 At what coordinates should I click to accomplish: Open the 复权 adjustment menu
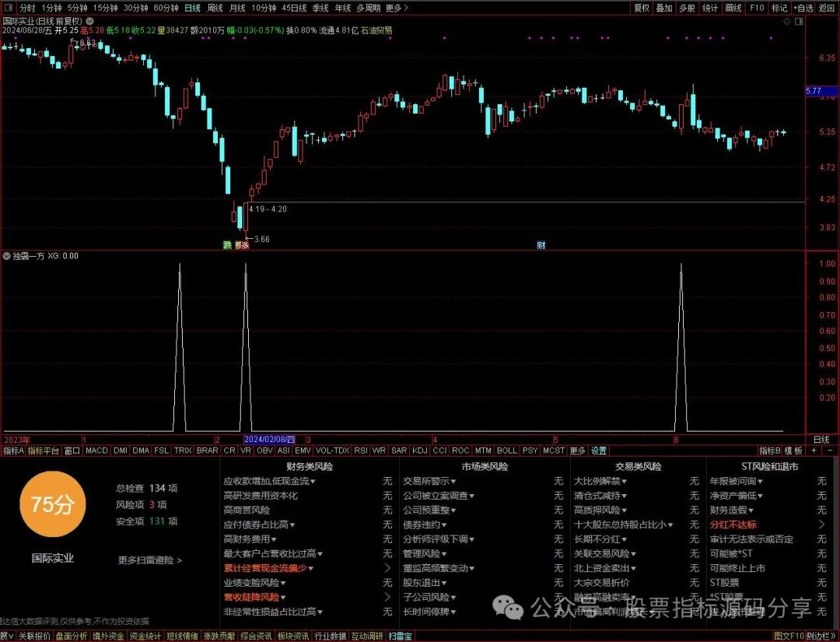[x=642, y=8]
